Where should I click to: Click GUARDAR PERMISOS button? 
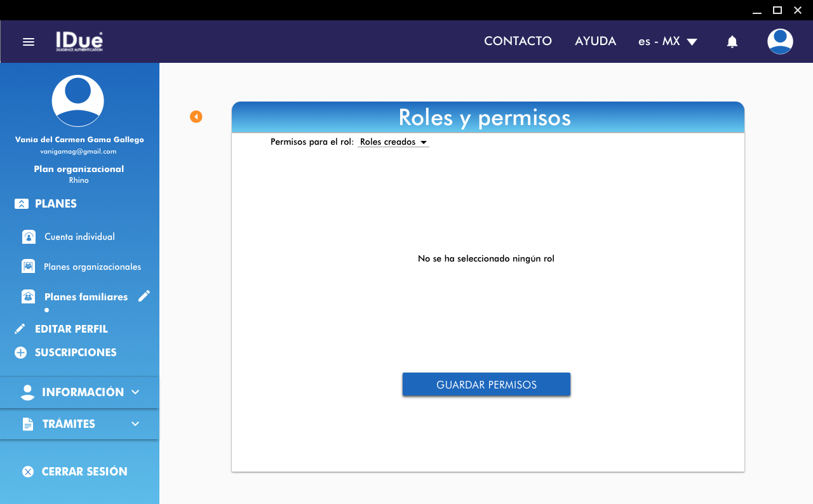click(487, 385)
